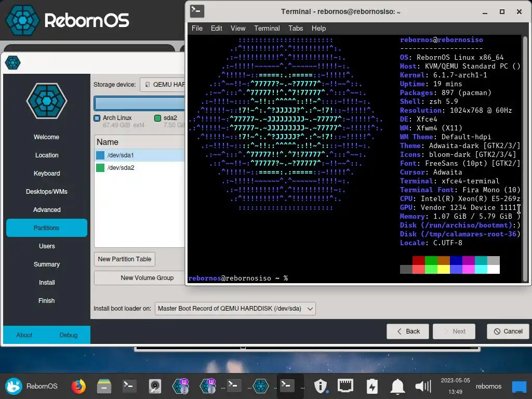The height and width of the screenshot is (399, 532).
Task: Switch to the inactive terminal window in taskbar
Action: click(233, 386)
